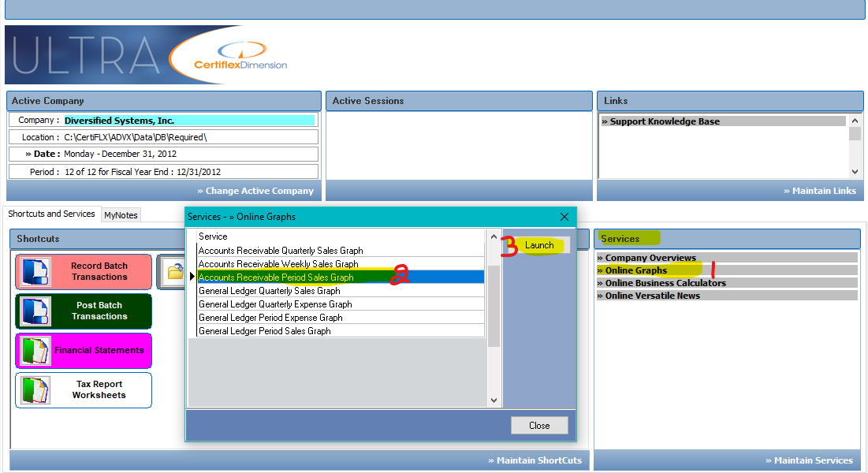Select General Ledger Period Sales Graph
This screenshot has width=868, height=473.
(341, 330)
